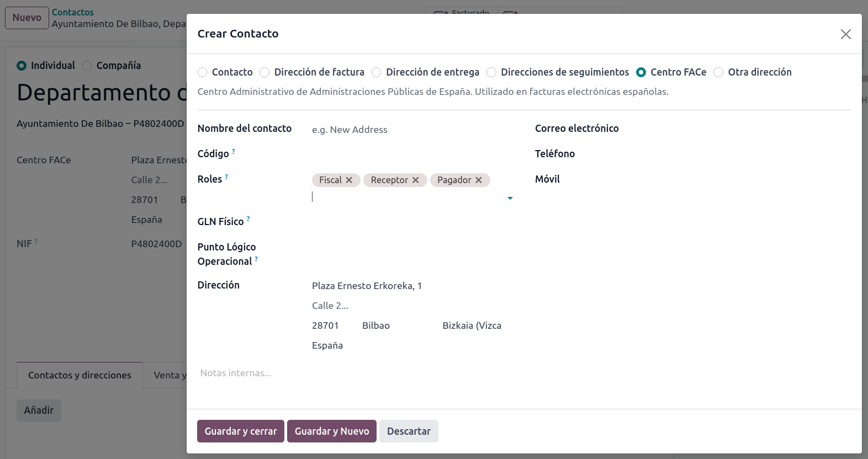The height and width of the screenshot is (459, 868).
Task: Select the Compañía radio button
Action: (86, 65)
